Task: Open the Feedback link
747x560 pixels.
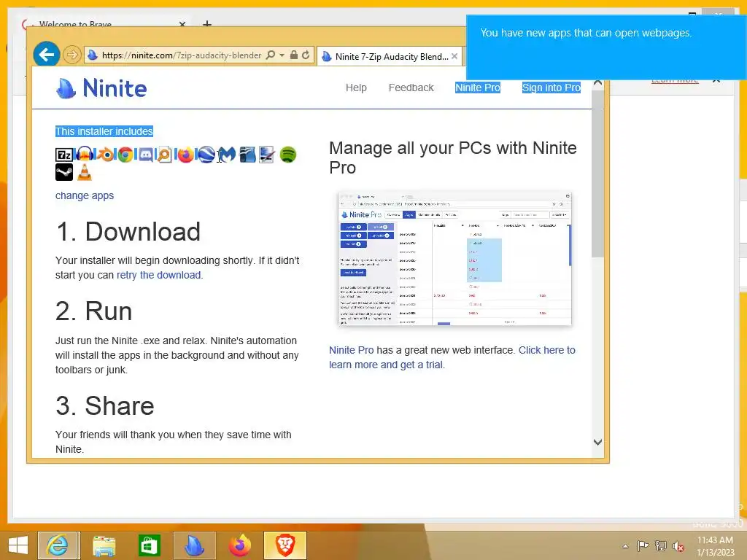Action: pos(411,87)
